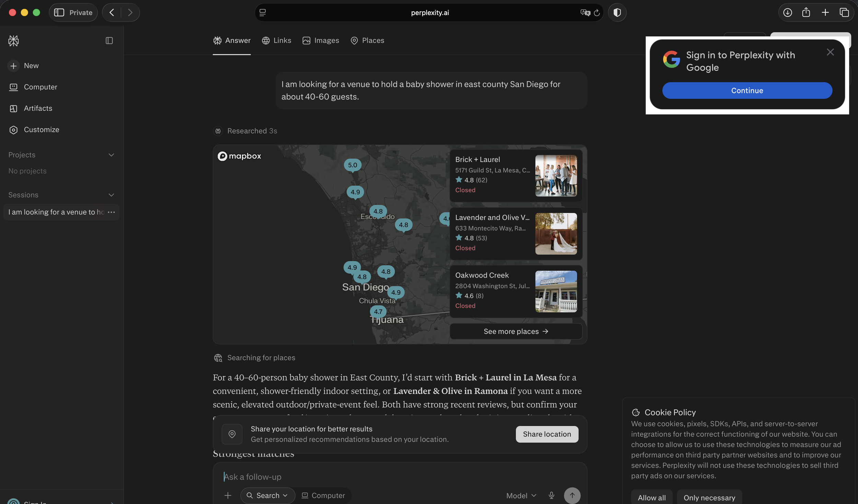The width and height of the screenshot is (858, 504).
Task: Reload the perplexity.ai page
Action: pyautogui.click(x=596, y=12)
